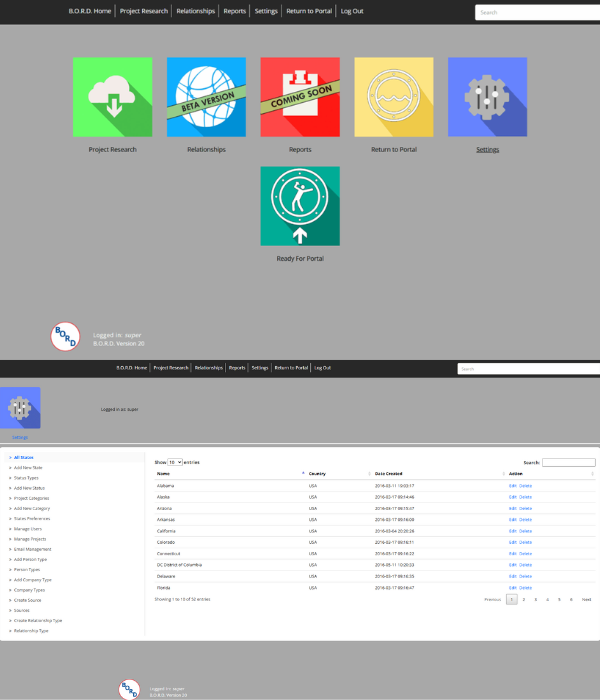Open Email Management in the settings sidebar
600x700 pixels.
(32, 549)
